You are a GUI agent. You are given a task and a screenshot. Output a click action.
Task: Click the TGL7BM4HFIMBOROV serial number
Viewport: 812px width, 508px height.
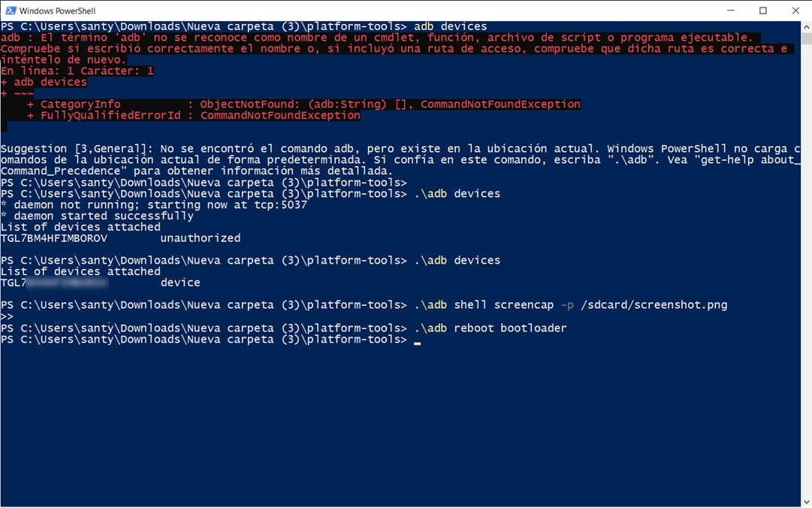(x=54, y=238)
